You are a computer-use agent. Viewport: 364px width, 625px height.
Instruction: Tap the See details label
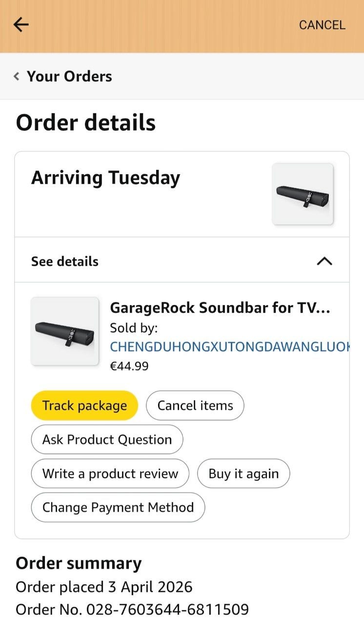65,261
